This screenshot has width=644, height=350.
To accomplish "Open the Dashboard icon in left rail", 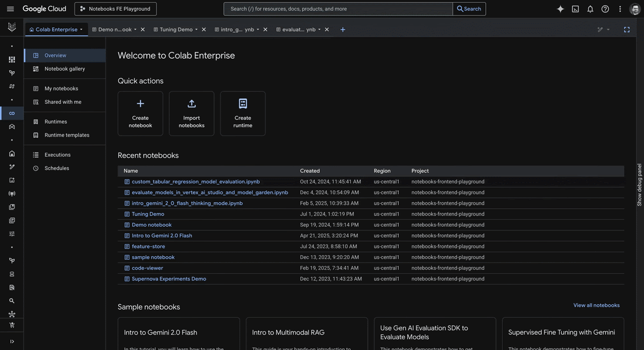I will point(12,59).
